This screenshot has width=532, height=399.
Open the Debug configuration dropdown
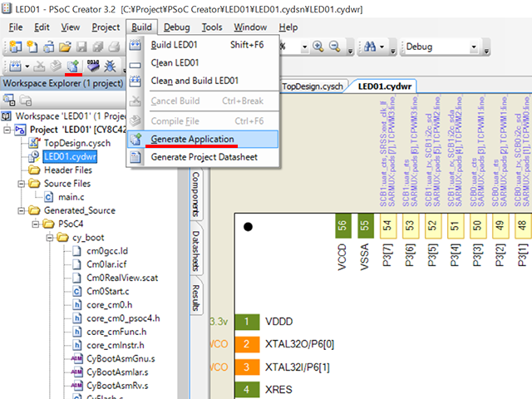(x=474, y=47)
